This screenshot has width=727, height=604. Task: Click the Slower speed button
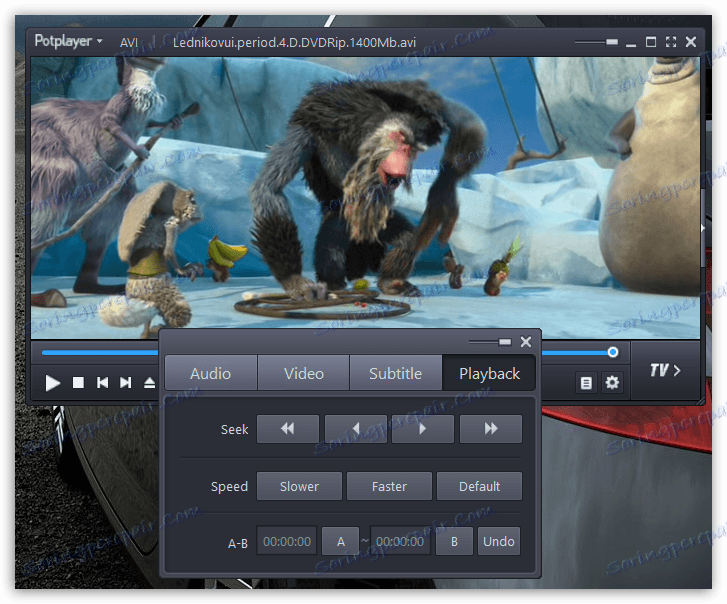[x=299, y=486]
